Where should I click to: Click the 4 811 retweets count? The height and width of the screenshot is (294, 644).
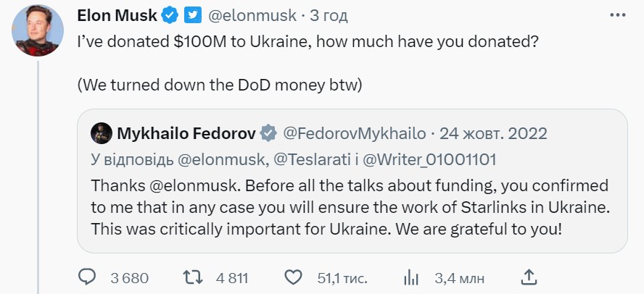click(232, 277)
